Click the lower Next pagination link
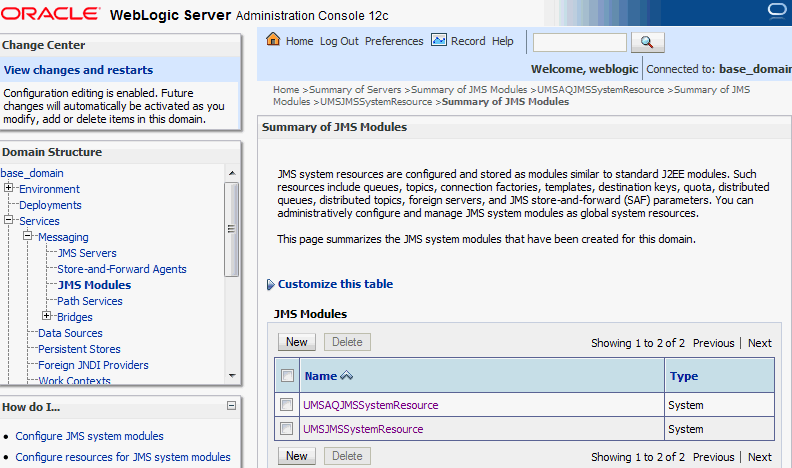The image size is (792, 468). (x=760, y=457)
